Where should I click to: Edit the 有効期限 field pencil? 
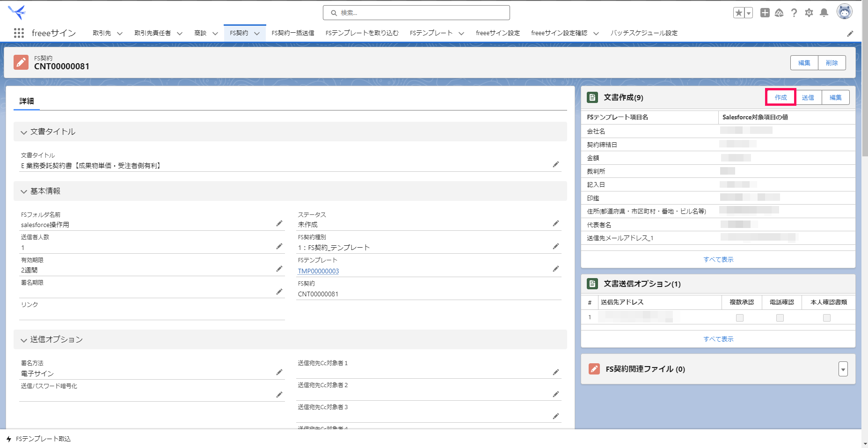(279, 269)
